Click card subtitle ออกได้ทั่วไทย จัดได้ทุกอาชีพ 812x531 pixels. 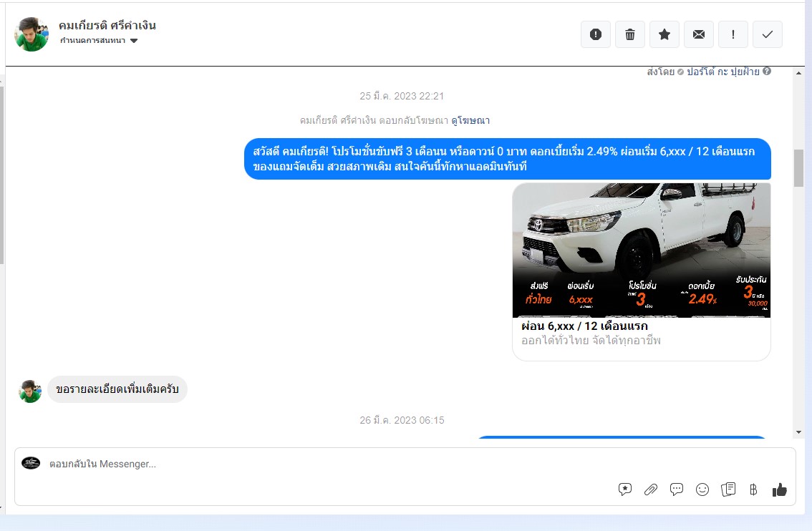point(591,341)
